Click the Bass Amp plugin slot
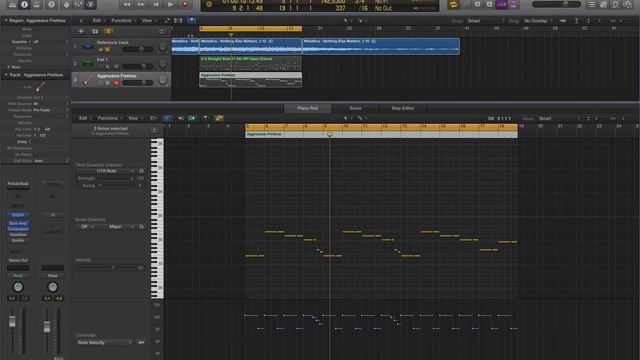This screenshot has height=360, width=640. (18, 223)
